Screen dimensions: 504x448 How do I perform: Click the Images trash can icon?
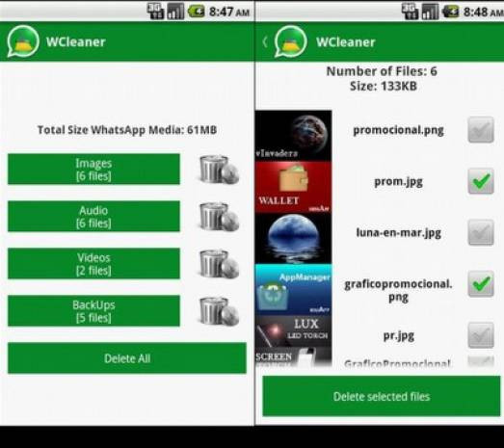(x=219, y=170)
